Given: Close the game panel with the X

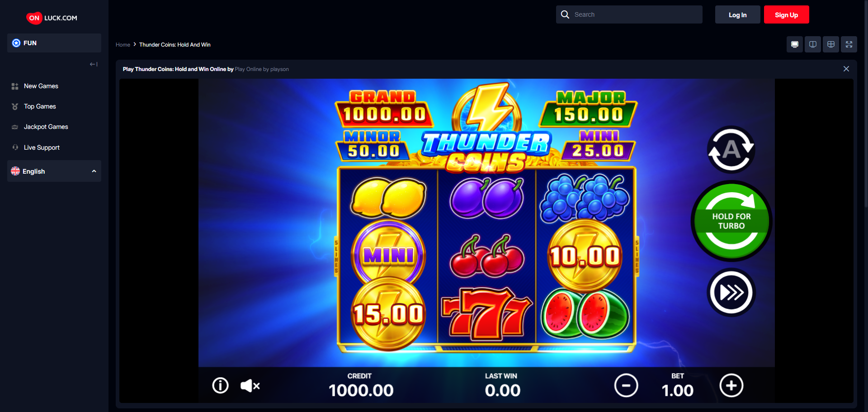Looking at the screenshot, I should pos(846,69).
